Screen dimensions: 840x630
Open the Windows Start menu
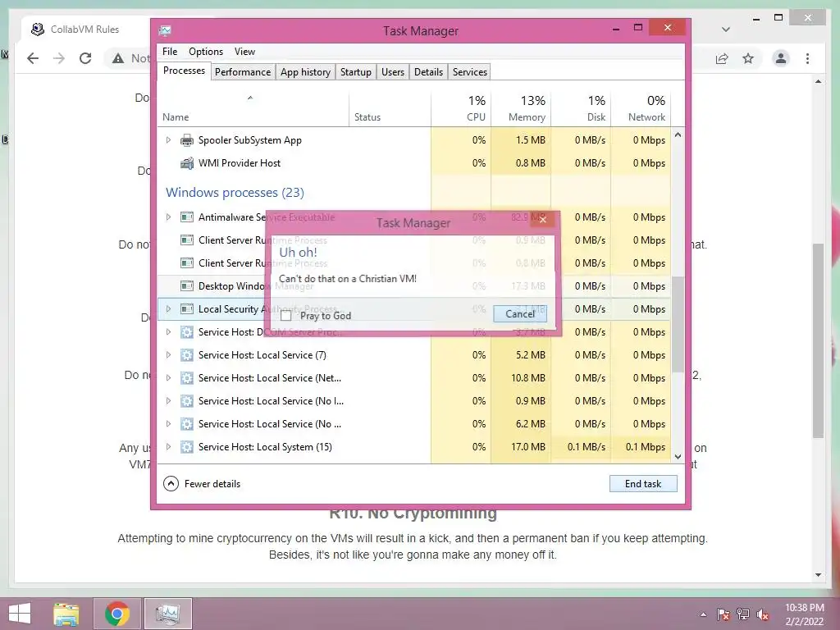[x=20, y=614]
